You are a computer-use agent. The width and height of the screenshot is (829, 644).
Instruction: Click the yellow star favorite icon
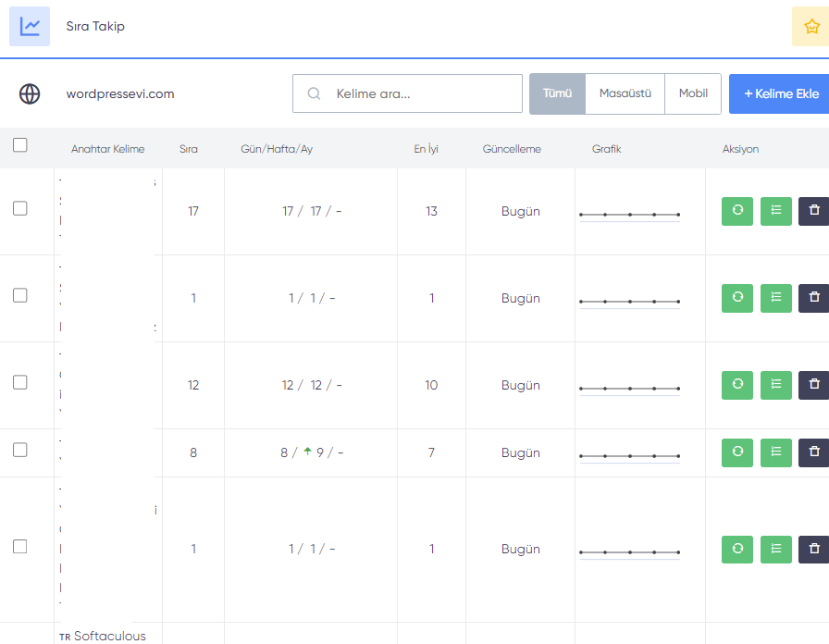tap(811, 27)
